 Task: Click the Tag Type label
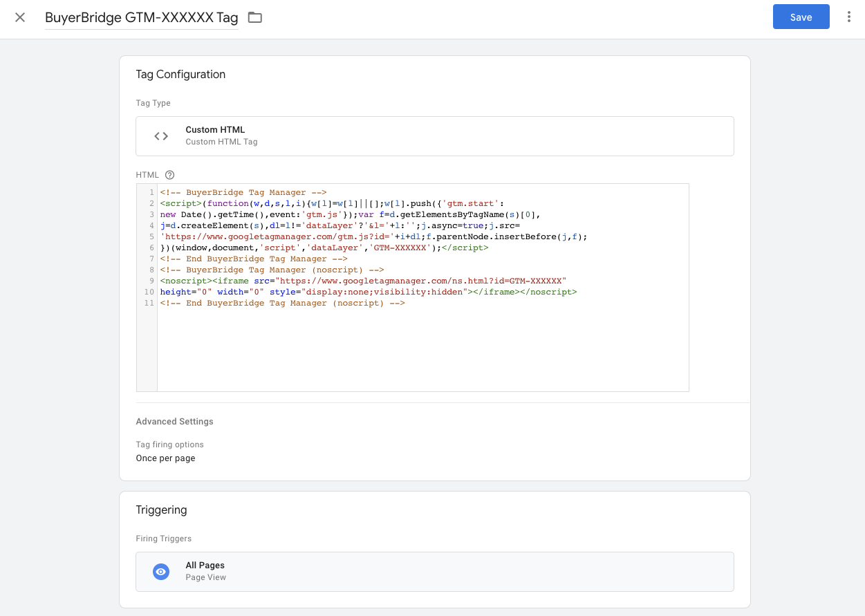click(153, 103)
